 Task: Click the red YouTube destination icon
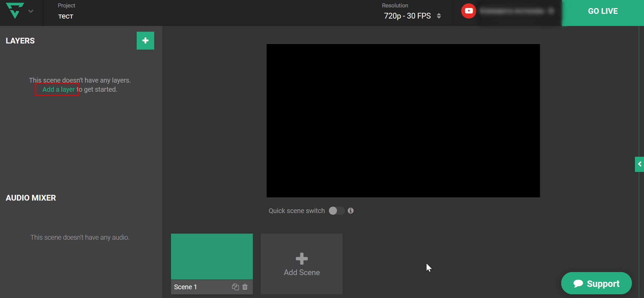click(x=469, y=11)
